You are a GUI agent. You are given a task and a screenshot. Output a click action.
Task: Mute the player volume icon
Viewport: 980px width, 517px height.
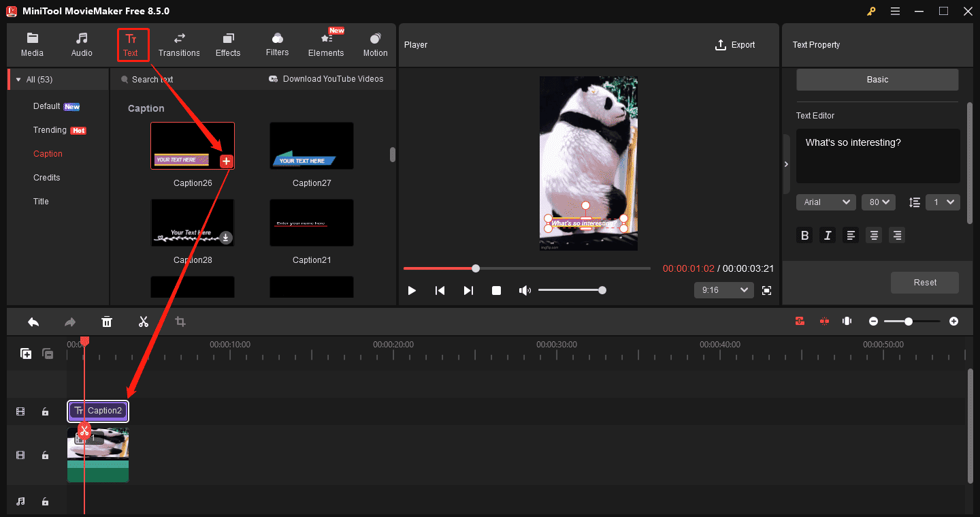coord(525,290)
